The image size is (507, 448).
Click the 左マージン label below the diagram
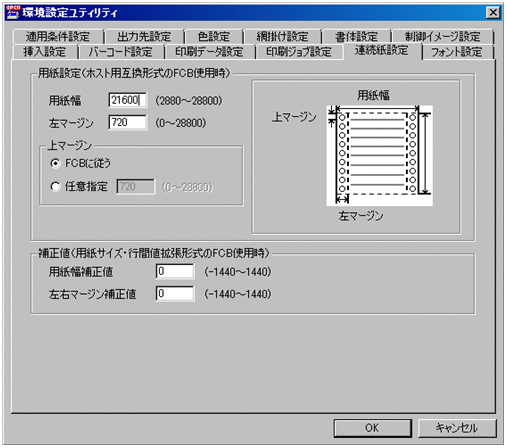(361, 216)
